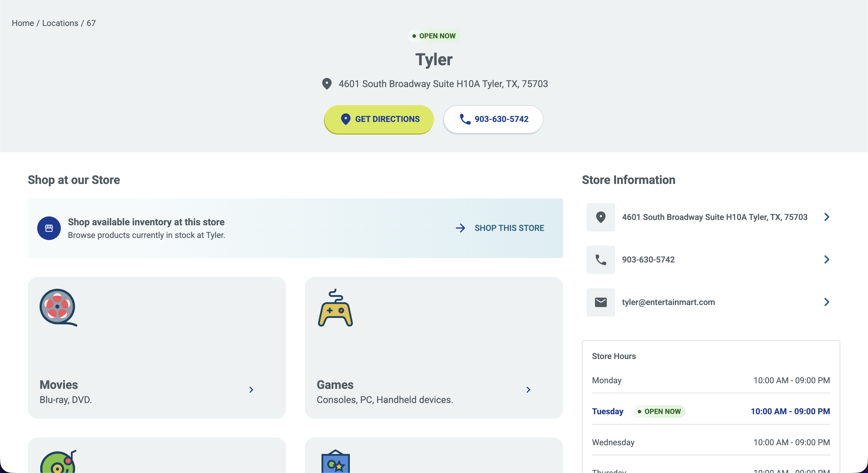Click the phone icon in Store Information
This screenshot has width=868, height=473.
click(x=601, y=260)
